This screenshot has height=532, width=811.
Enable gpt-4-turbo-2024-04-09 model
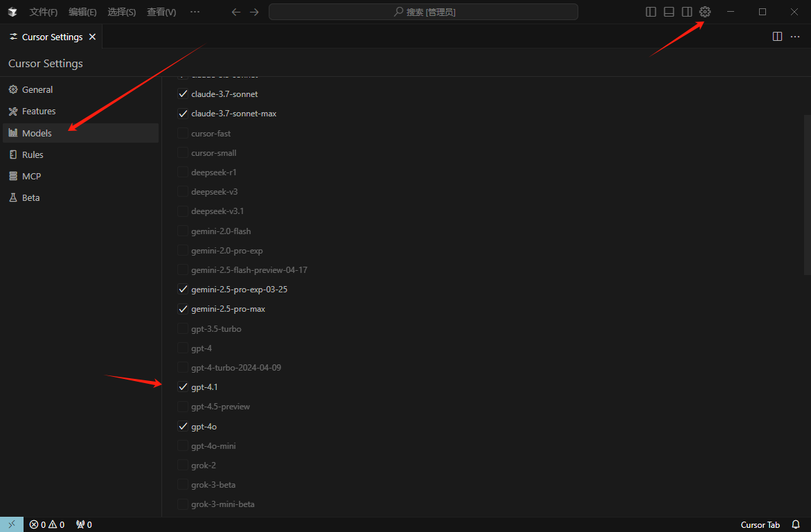pyautogui.click(x=183, y=367)
